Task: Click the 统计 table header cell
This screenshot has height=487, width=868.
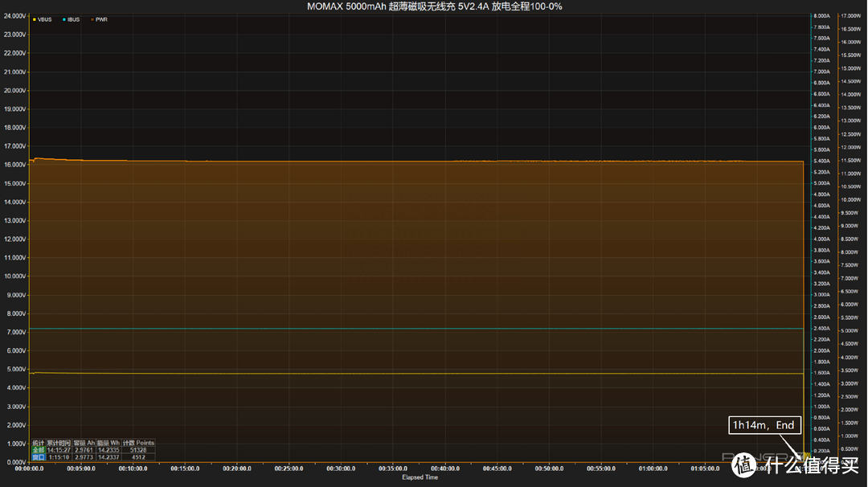Action: pos(39,443)
